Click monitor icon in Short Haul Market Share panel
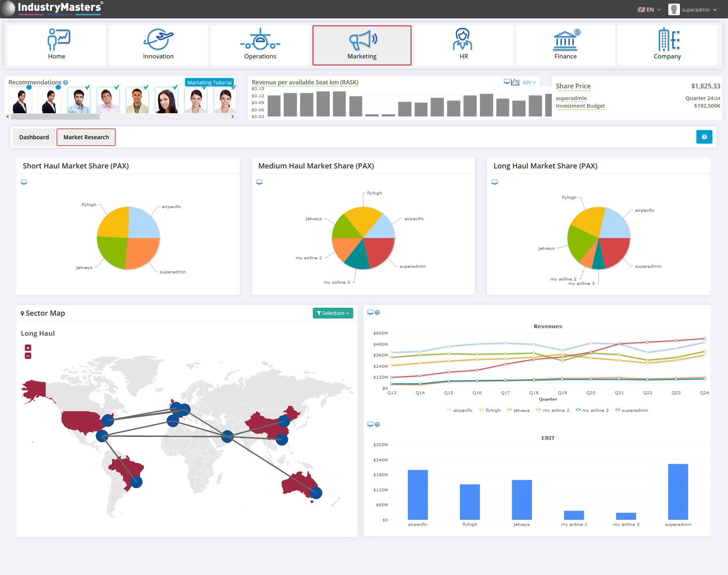This screenshot has width=728, height=575. click(24, 182)
